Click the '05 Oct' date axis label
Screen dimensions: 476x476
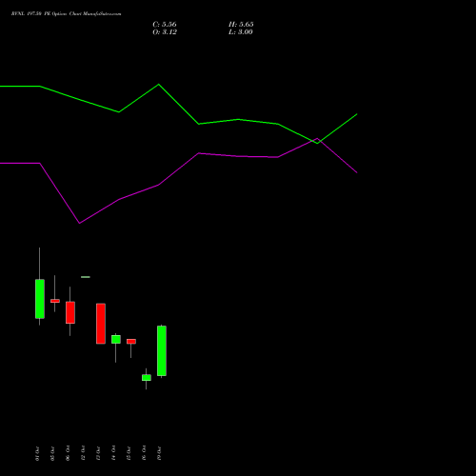[x=52, y=453]
